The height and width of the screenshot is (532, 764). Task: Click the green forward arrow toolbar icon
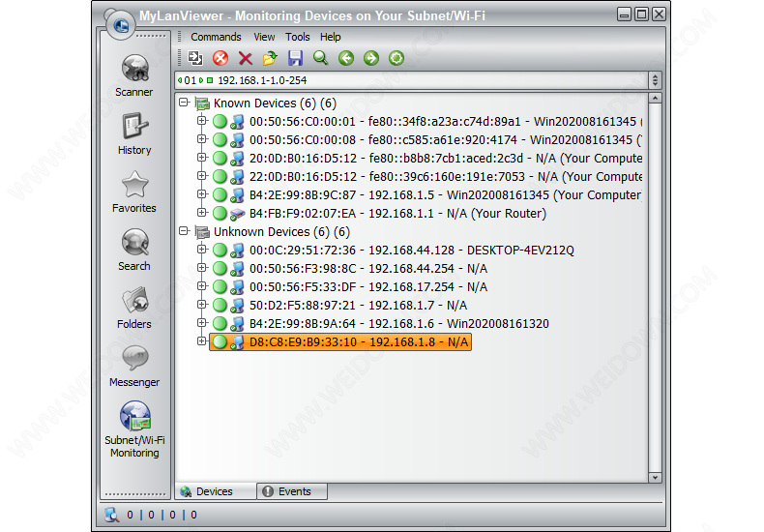pos(371,58)
